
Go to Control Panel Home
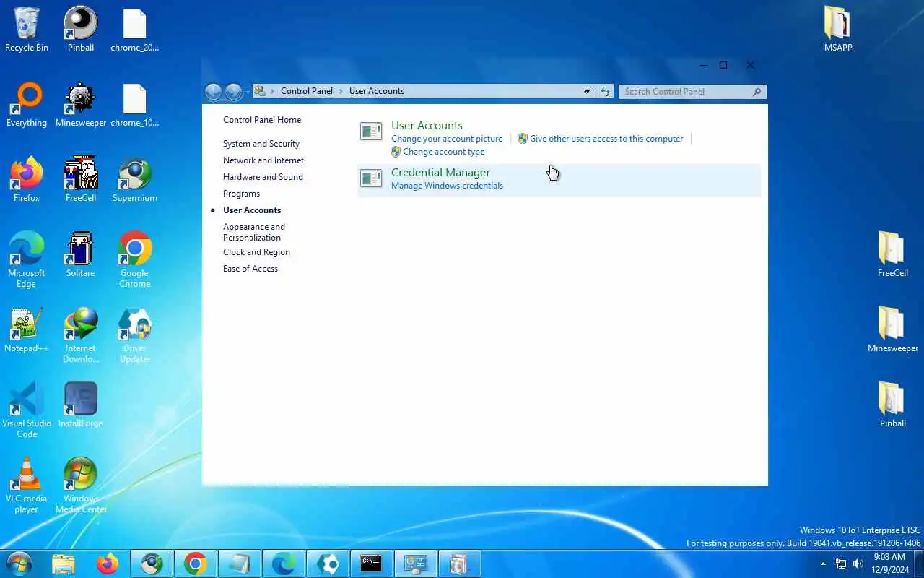coord(262,120)
